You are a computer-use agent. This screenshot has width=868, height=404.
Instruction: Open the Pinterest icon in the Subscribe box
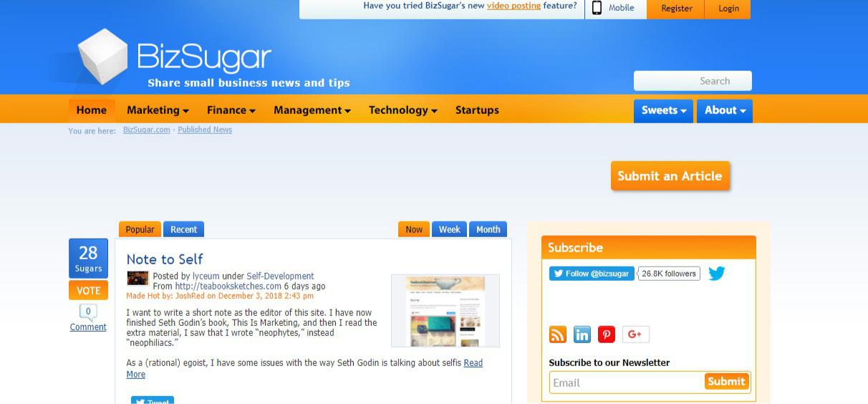(x=607, y=335)
